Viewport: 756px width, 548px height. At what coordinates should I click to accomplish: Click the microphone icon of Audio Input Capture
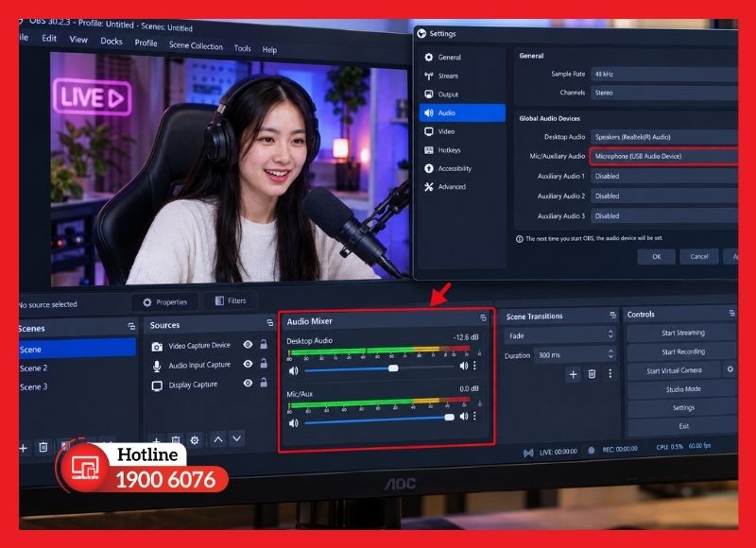pos(157,367)
